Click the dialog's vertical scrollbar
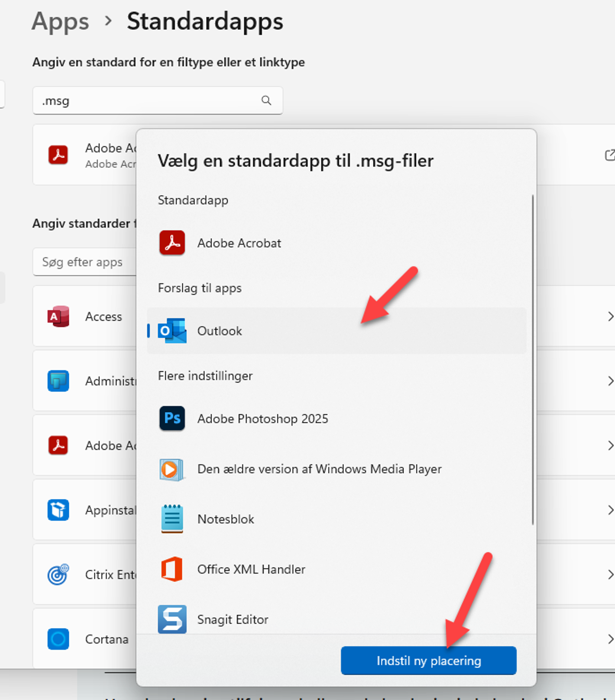This screenshot has height=700, width=615. click(x=532, y=360)
